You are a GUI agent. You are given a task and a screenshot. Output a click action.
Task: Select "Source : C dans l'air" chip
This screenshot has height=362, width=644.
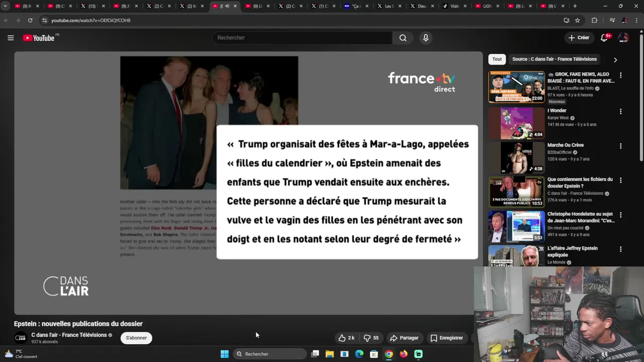pyautogui.click(x=554, y=59)
